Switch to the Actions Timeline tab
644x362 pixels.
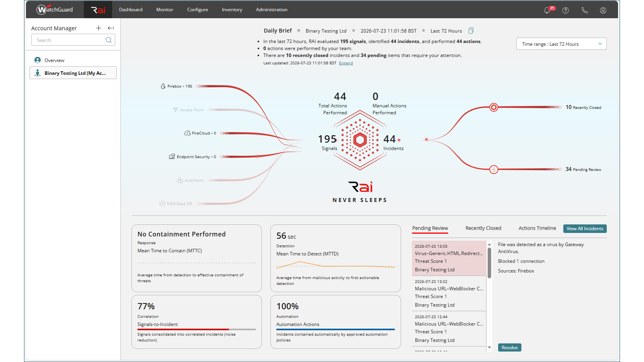coord(537,228)
